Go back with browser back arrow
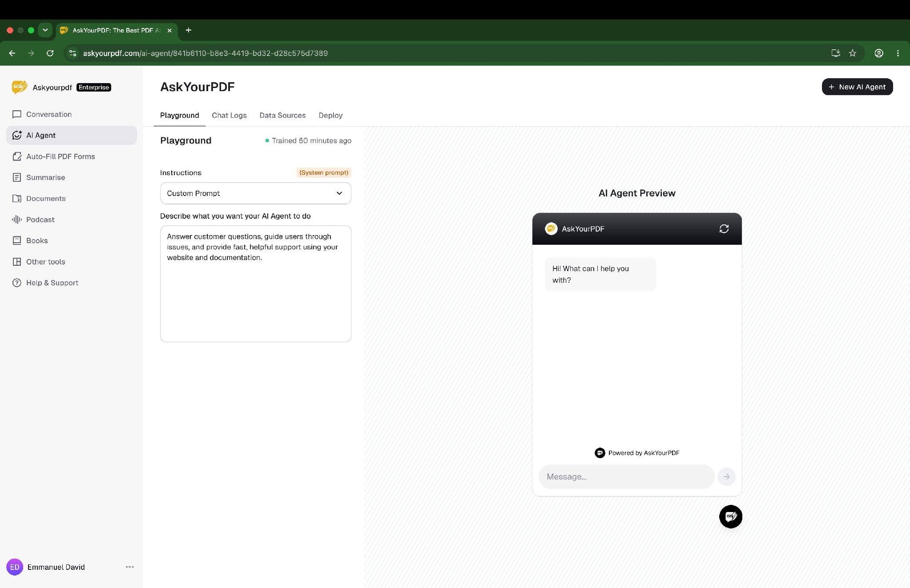This screenshot has width=910, height=588. coord(12,53)
